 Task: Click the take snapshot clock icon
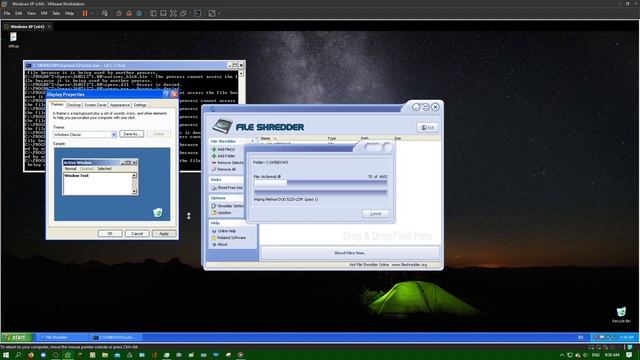[x=119, y=13]
